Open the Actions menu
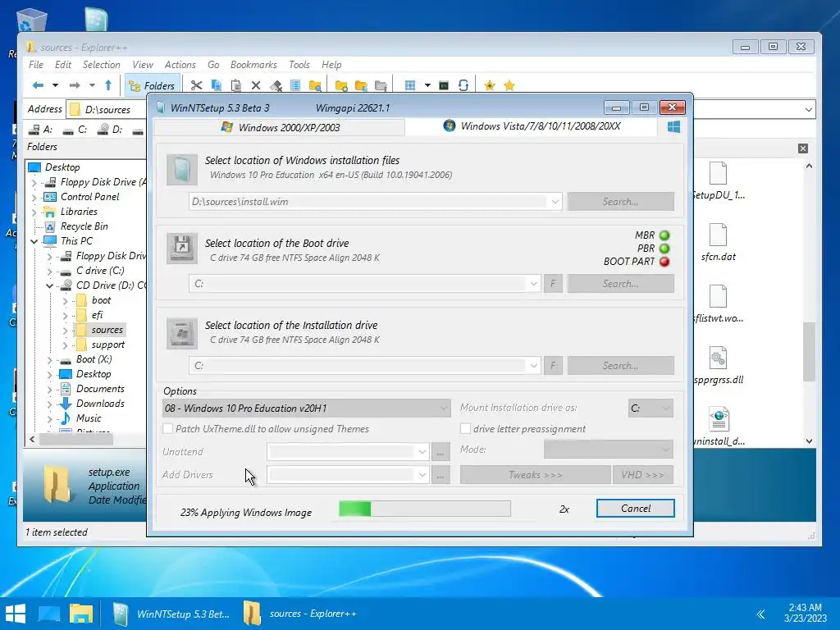This screenshot has height=630, width=840. [x=180, y=64]
